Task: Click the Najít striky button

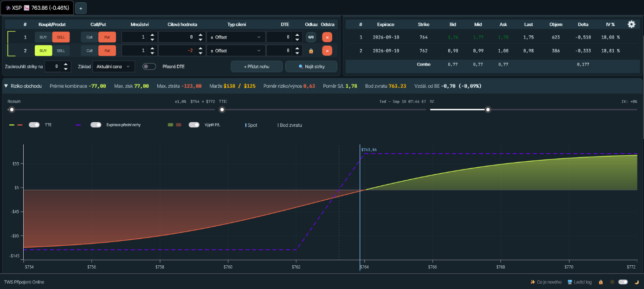Action: (311, 66)
